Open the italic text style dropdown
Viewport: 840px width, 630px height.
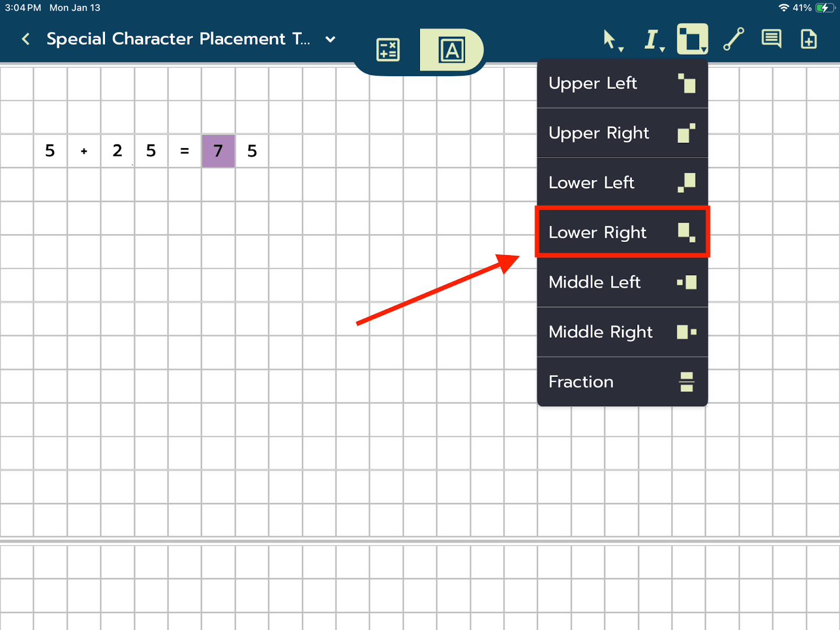pyautogui.click(x=653, y=39)
